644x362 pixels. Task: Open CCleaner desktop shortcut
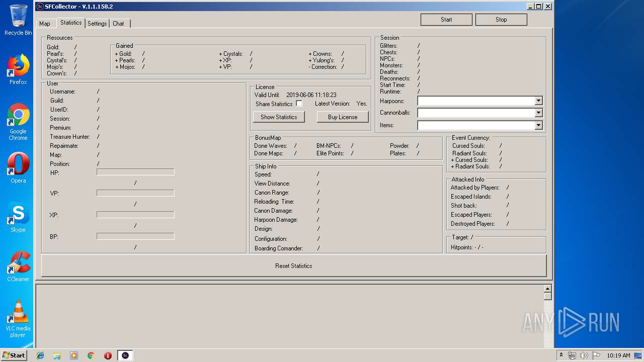(18, 266)
